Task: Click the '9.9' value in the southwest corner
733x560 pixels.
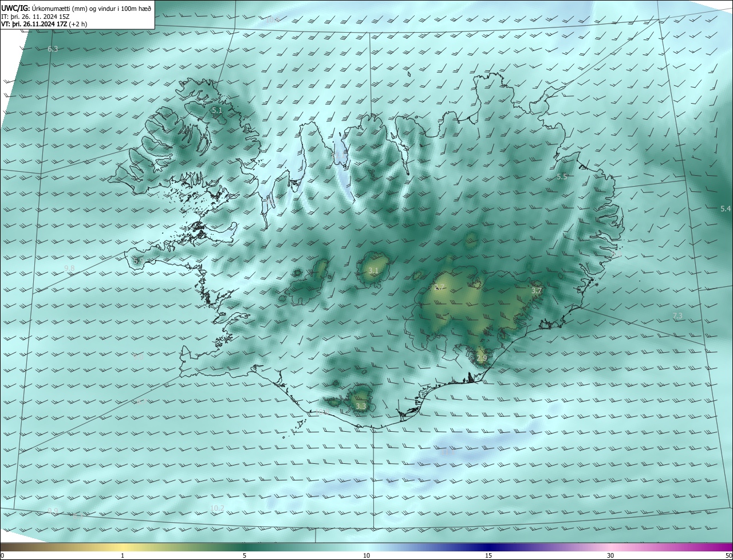Action: pos(53,511)
